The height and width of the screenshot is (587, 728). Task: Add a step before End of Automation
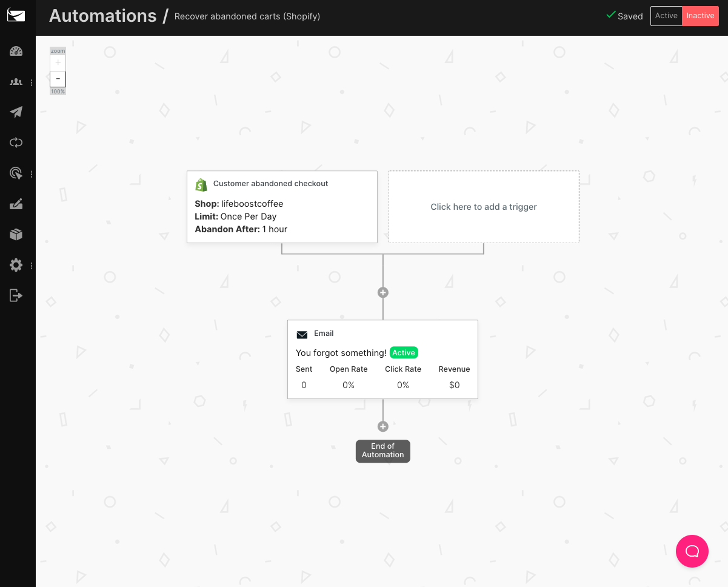coord(383,426)
